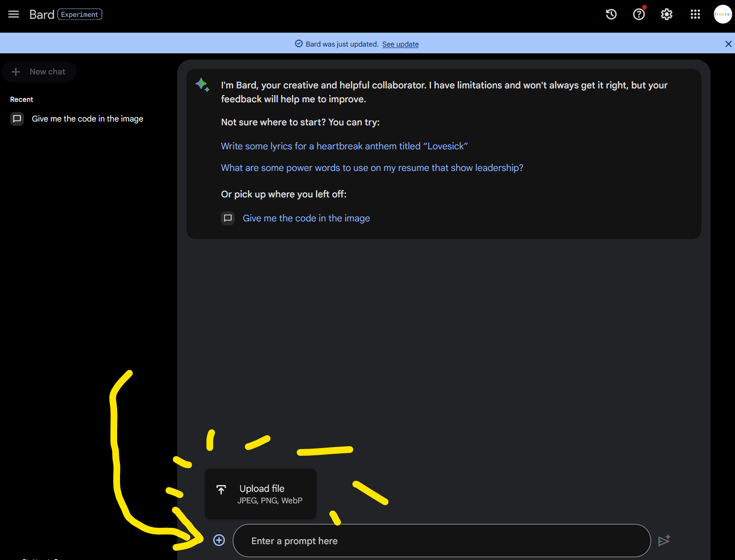Open the hamburger main menu
Image resolution: width=735 pixels, height=560 pixels.
[13, 14]
